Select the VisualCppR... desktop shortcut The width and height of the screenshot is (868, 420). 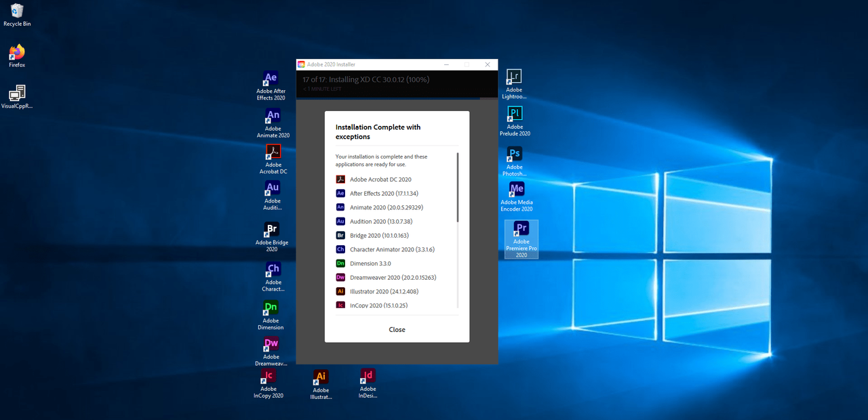17,98
